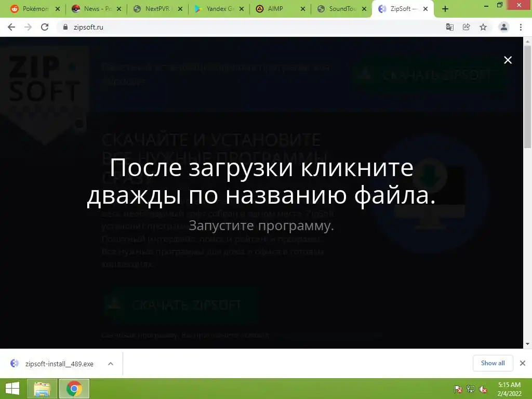This screenshot has height=399, width=532.
Task: Open the network tray icon
Action: [470, 389]
